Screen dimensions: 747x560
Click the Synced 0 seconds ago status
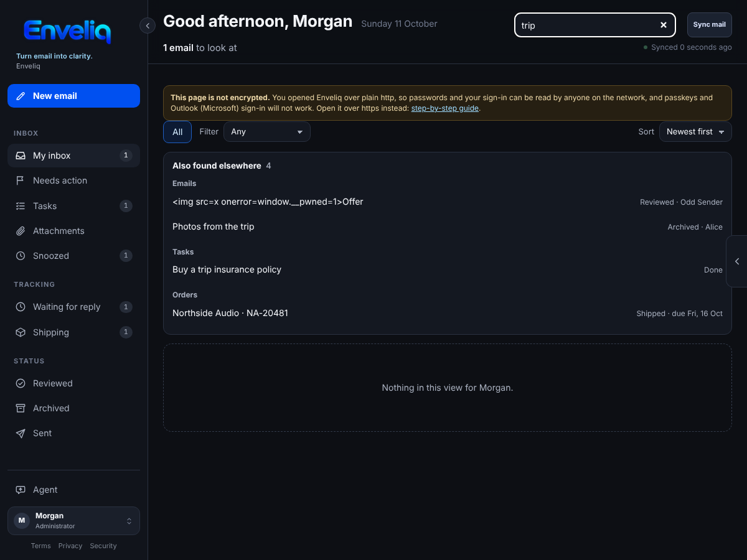(x=688, y=47)
